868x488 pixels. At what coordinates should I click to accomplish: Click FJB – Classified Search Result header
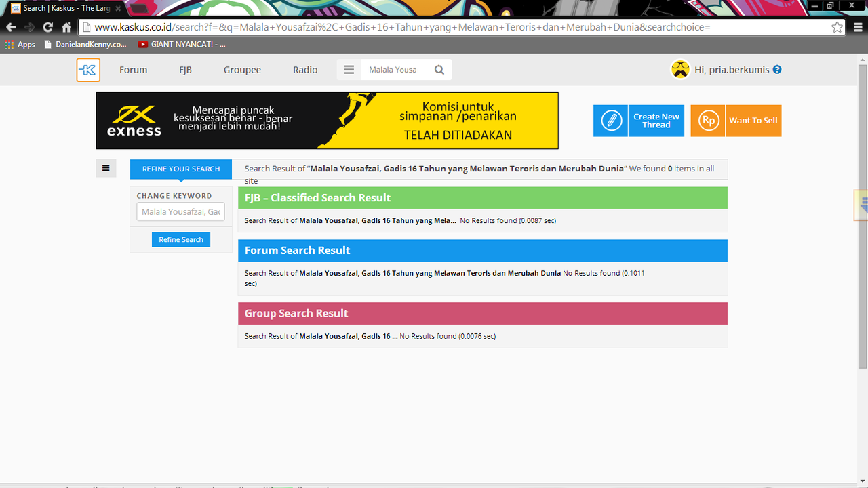coord(483,198)
